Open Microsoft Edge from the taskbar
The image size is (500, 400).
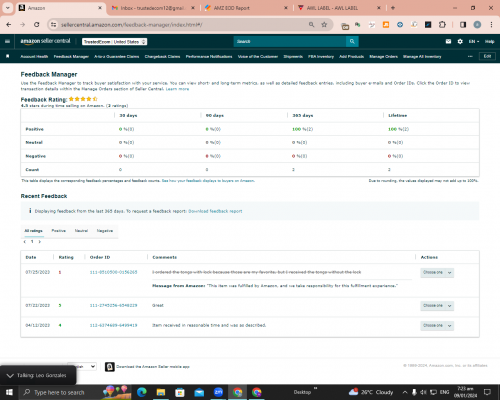[142, 392]
